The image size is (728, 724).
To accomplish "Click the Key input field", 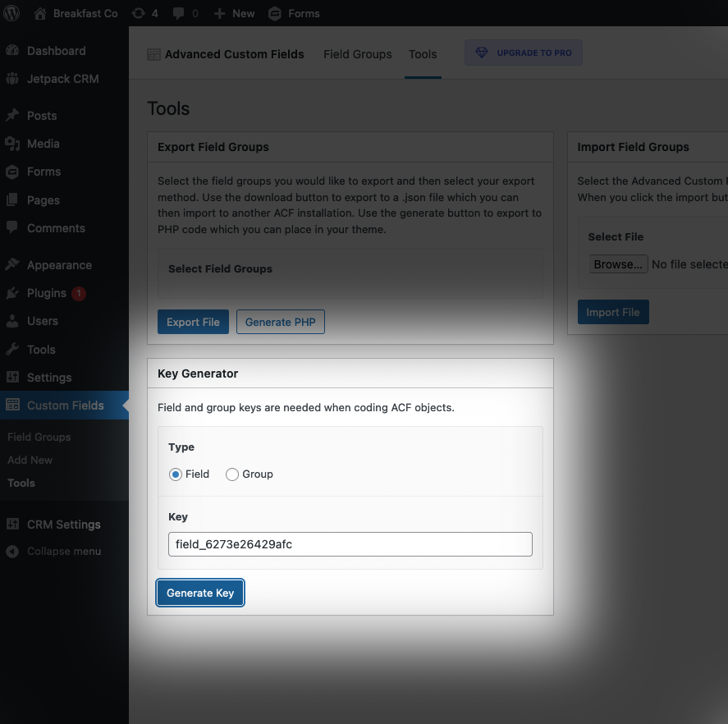I will [350, 544].
